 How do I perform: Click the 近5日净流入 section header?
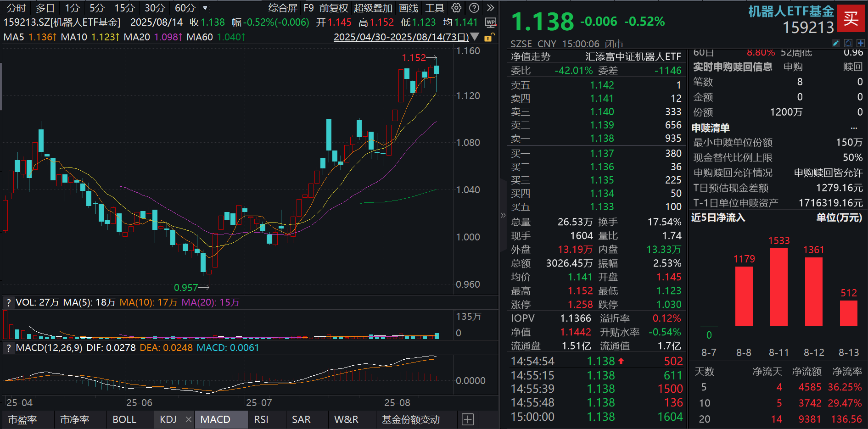click(x=718, y=217)
